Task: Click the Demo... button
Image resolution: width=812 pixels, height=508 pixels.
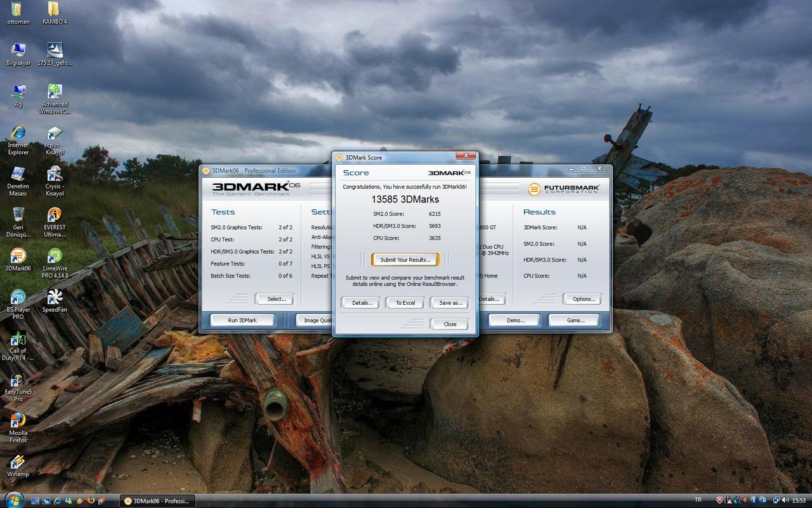Action: coord(515,320)
